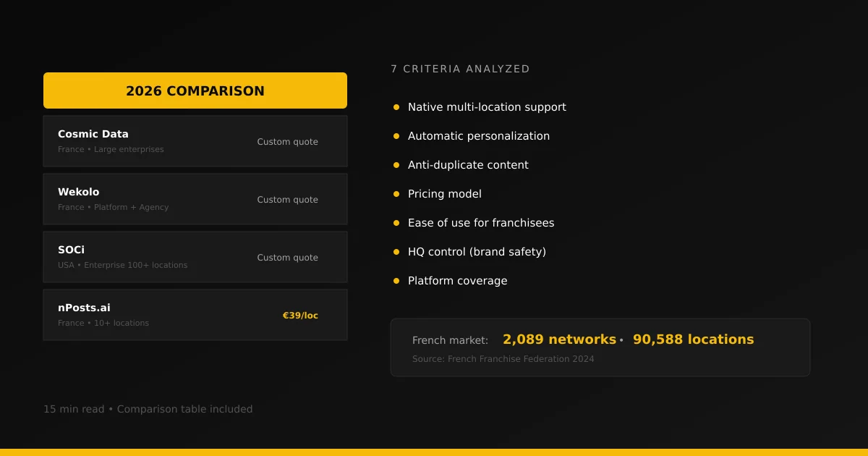Select the 7 CRITERIA ANALYZED heading
Screen dimensions: 868x456
pos(460,69)
